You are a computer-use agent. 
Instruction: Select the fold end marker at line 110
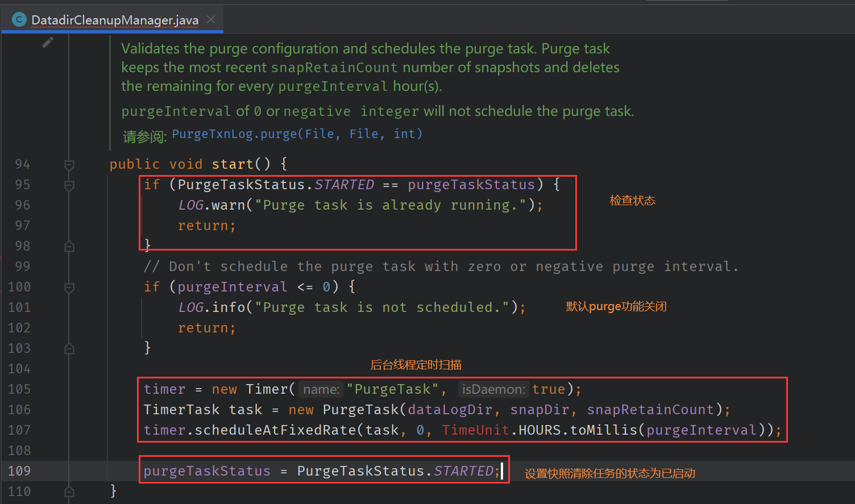pos(69,491)
